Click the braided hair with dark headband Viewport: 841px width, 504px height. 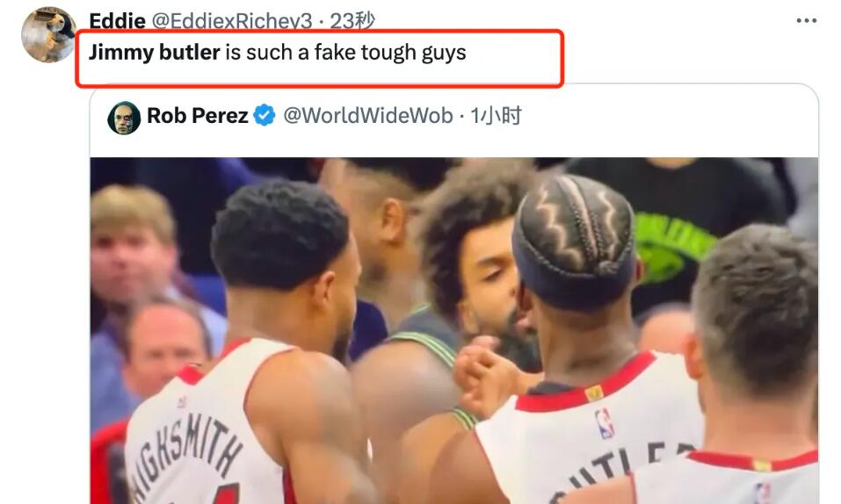click(574, 241)
